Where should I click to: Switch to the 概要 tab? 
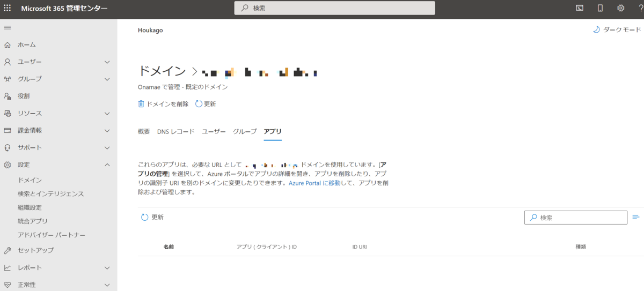(144, 131)
